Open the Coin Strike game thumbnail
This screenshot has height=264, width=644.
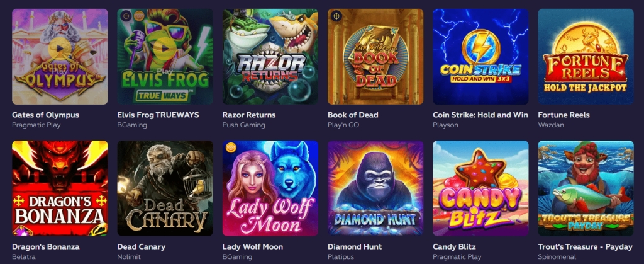point(480,57)
